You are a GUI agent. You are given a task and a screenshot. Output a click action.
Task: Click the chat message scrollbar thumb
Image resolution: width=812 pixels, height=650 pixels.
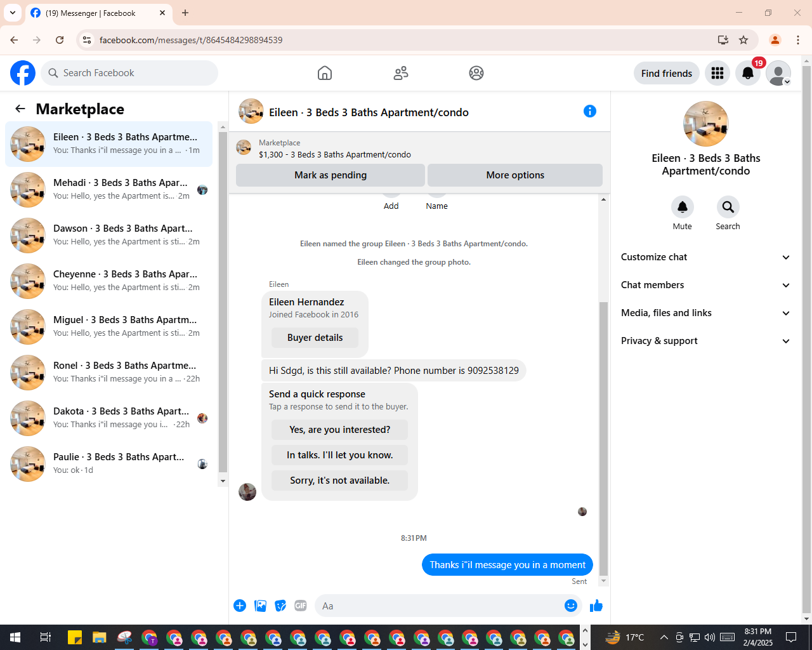603,438
